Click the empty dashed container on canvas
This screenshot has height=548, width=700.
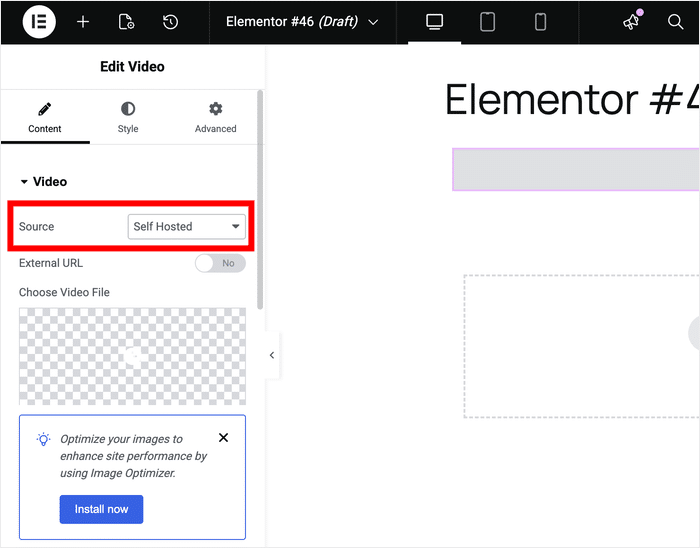(x=582, y=346)
